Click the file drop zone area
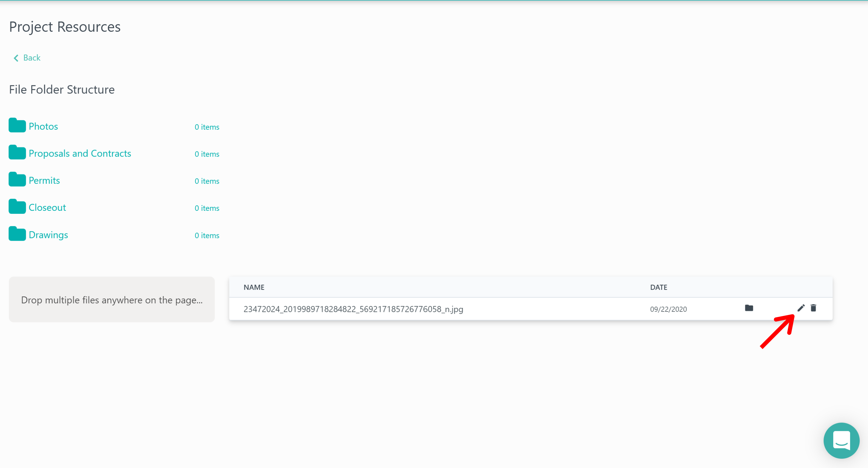 112,299
